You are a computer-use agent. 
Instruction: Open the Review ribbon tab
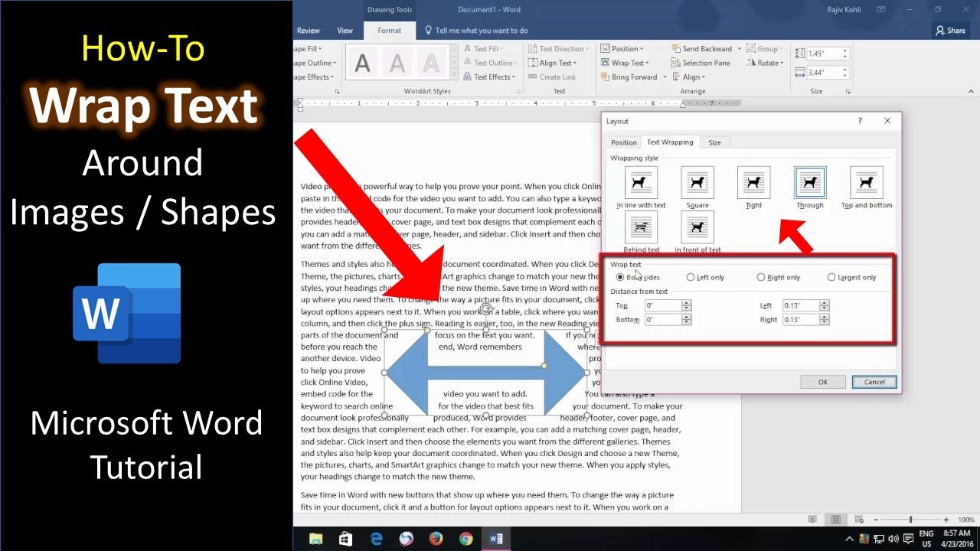pos(308,31)
